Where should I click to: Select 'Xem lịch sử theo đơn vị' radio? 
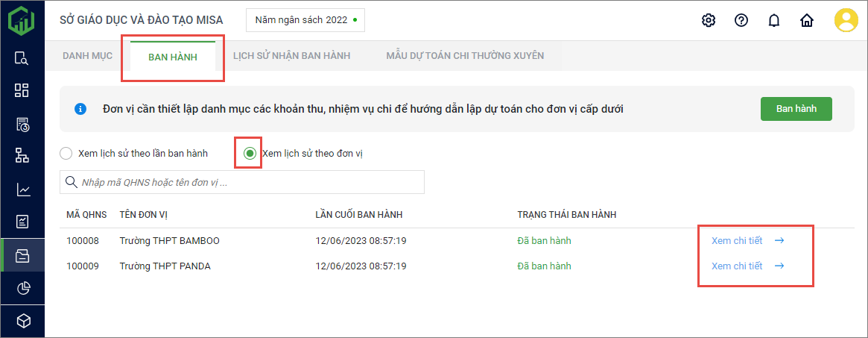tap(250, 154)
